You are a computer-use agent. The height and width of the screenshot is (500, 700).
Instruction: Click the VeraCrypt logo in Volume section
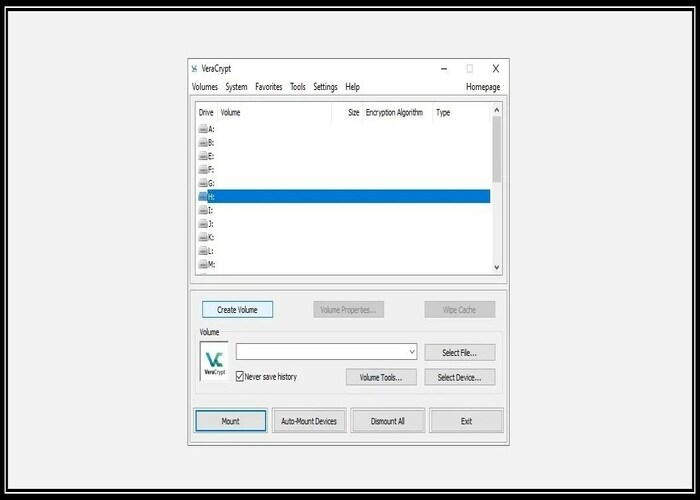tap(214, 361)
